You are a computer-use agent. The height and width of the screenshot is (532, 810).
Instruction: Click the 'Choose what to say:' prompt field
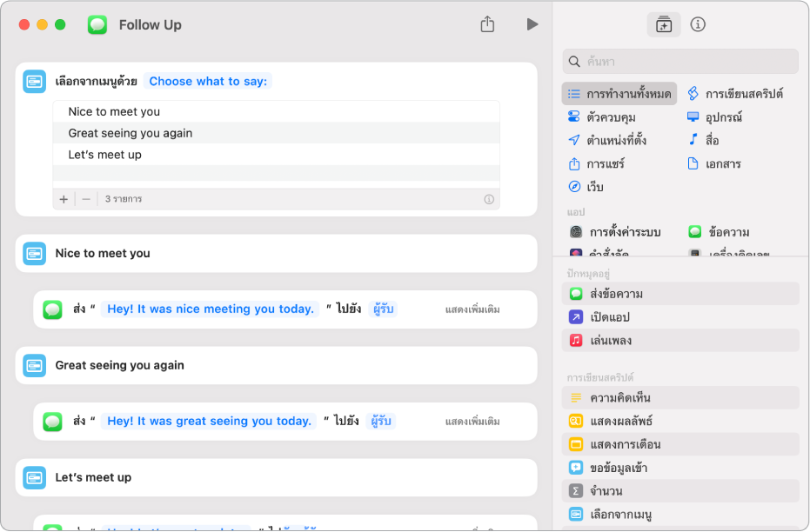(208, 82)
